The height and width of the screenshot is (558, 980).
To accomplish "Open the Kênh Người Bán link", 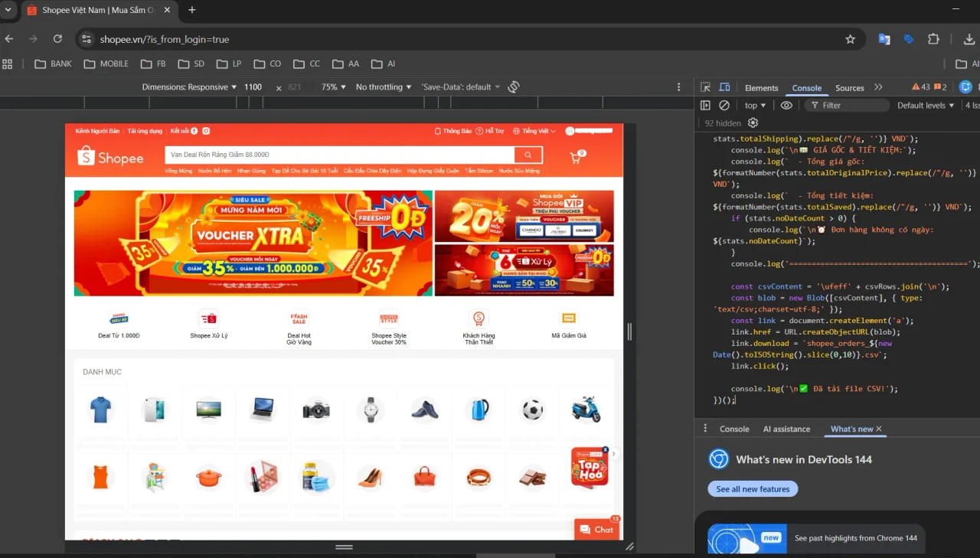I will point(96,130).
